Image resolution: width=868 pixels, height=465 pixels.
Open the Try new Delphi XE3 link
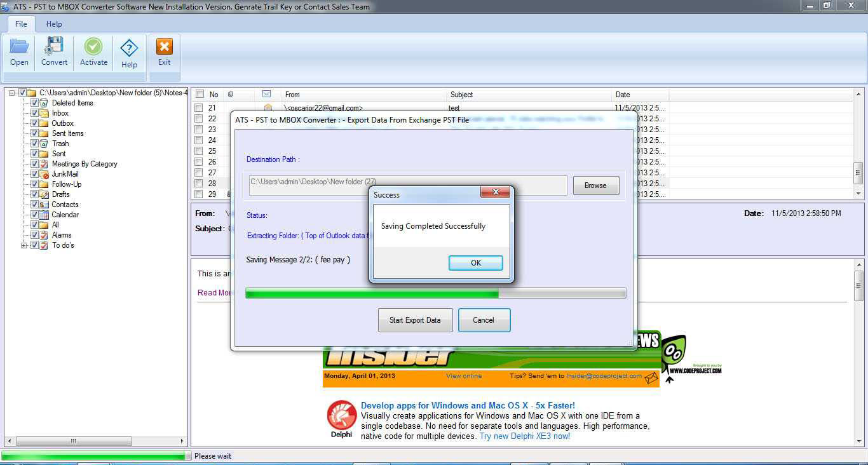(525, 436)
